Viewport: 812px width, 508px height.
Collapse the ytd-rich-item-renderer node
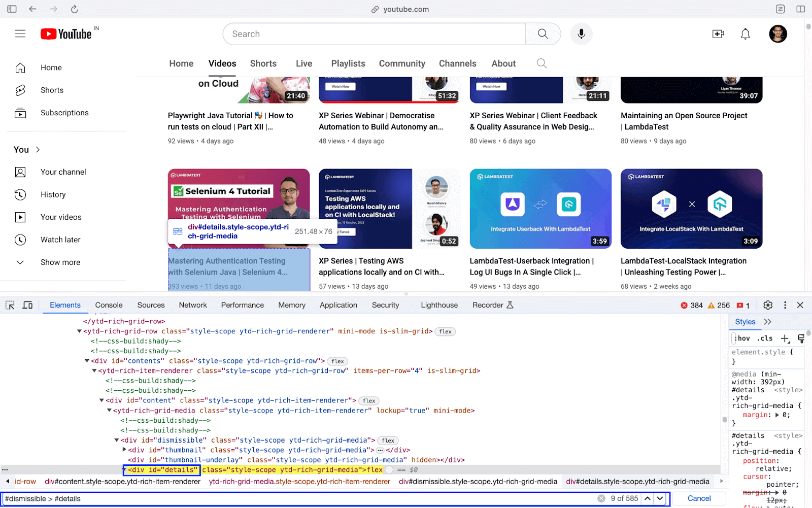tap(94, 371)
